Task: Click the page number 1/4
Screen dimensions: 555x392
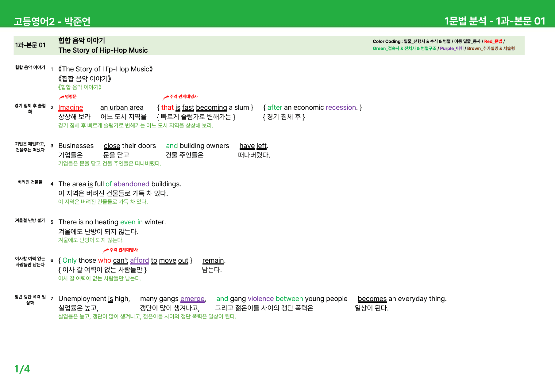Action: [22, 369]
